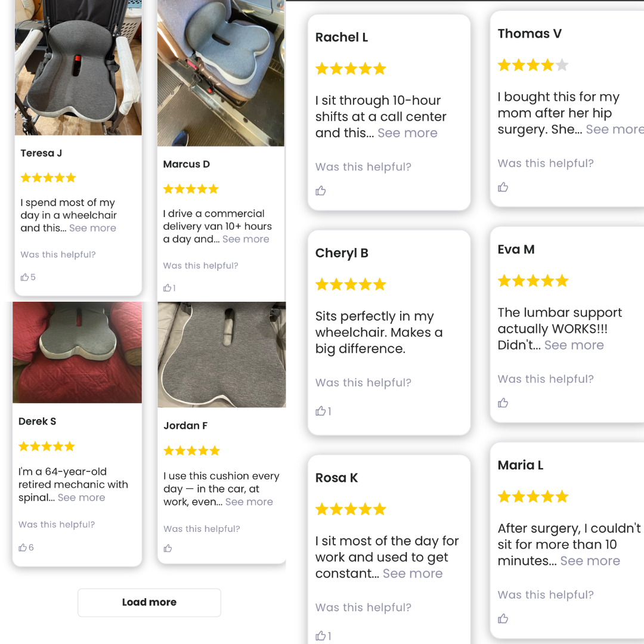
Task: Open Marcus D's van seat photo
Action: click(x=221, y=73)
